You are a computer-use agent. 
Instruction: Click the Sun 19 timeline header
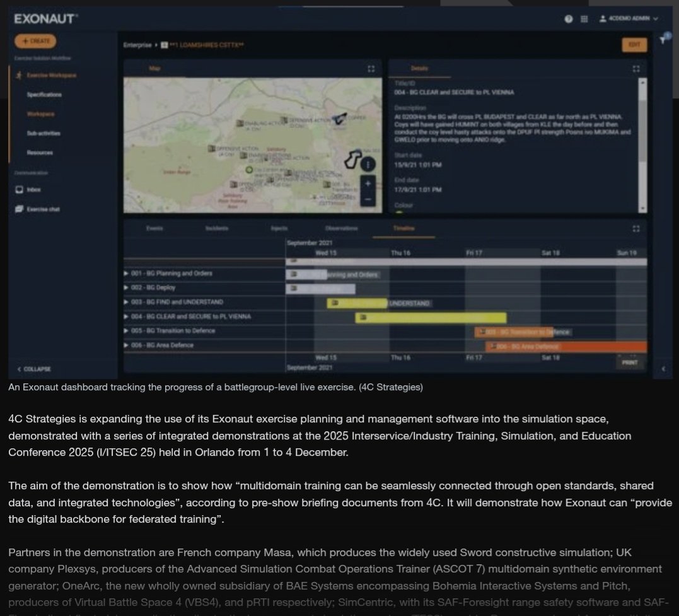click(x=627, y=253)
